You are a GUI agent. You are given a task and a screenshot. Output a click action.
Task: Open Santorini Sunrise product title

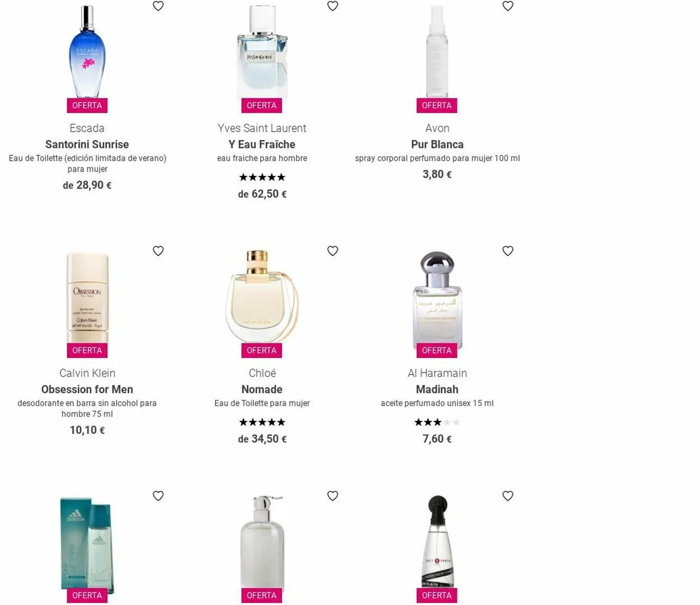pyautogui.click(x=87, y=145)
